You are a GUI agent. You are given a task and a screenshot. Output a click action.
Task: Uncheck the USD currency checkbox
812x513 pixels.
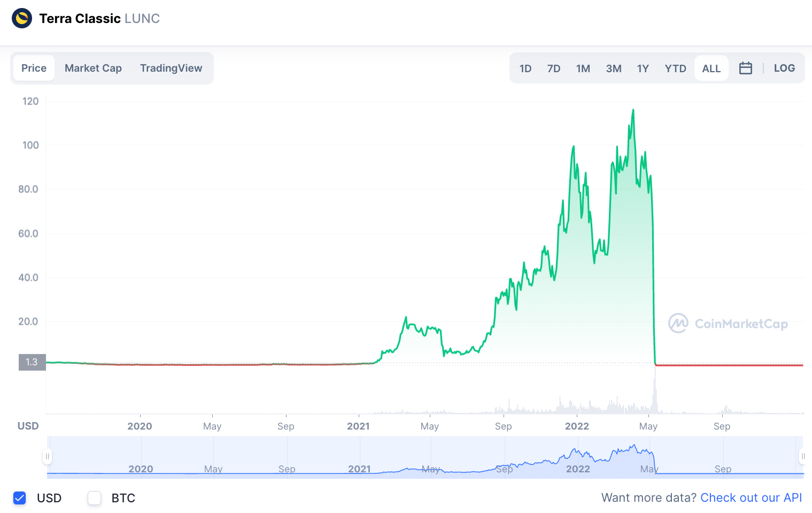coord(20,498)
